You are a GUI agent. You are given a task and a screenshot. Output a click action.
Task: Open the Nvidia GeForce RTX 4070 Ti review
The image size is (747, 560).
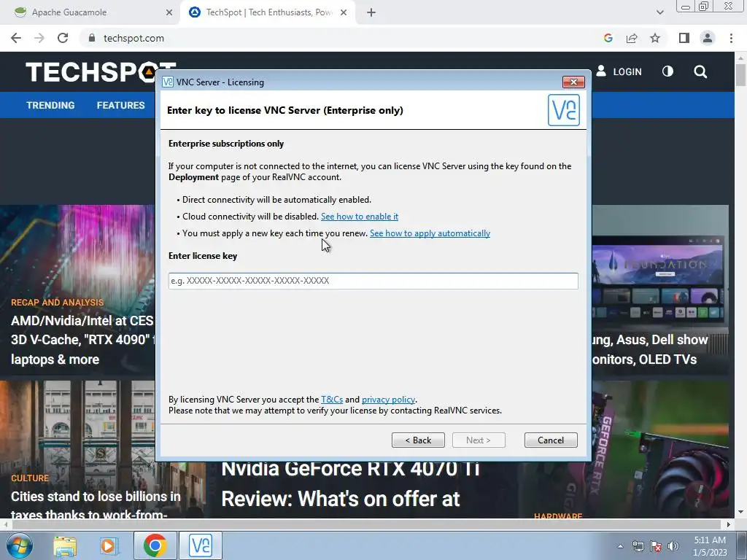point(350,484)
